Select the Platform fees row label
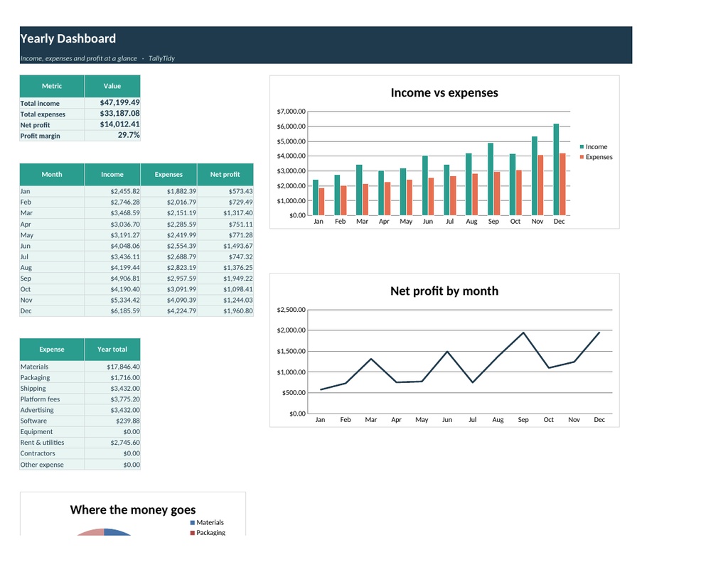 tap(52, 399)
